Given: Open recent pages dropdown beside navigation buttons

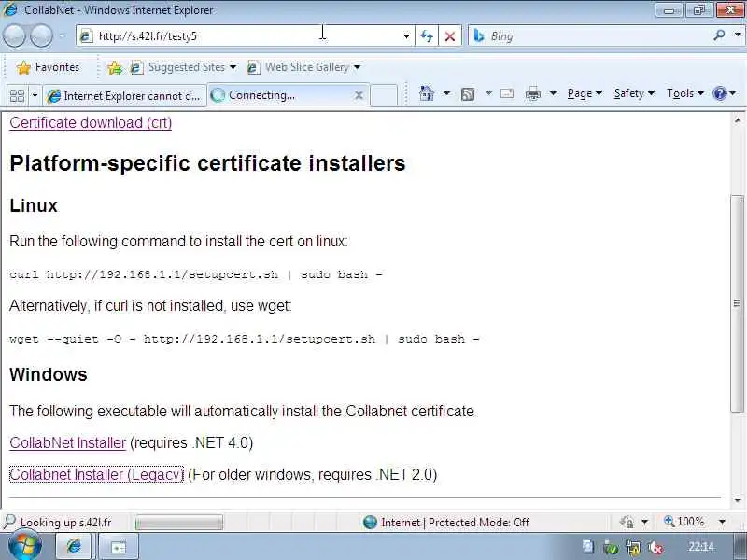Looking at the screenshot, I should (63, 36).
